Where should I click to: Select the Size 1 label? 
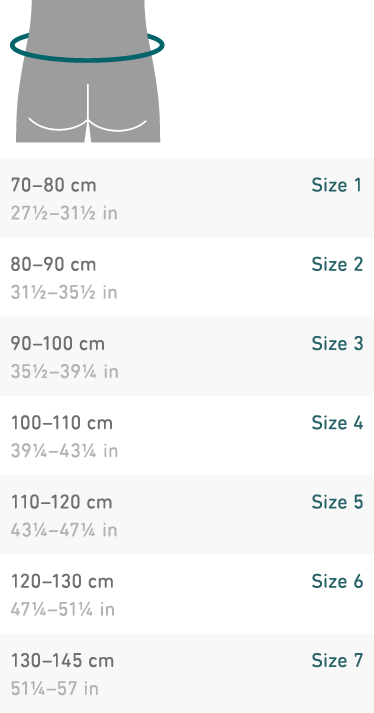[x=337, y=185]
